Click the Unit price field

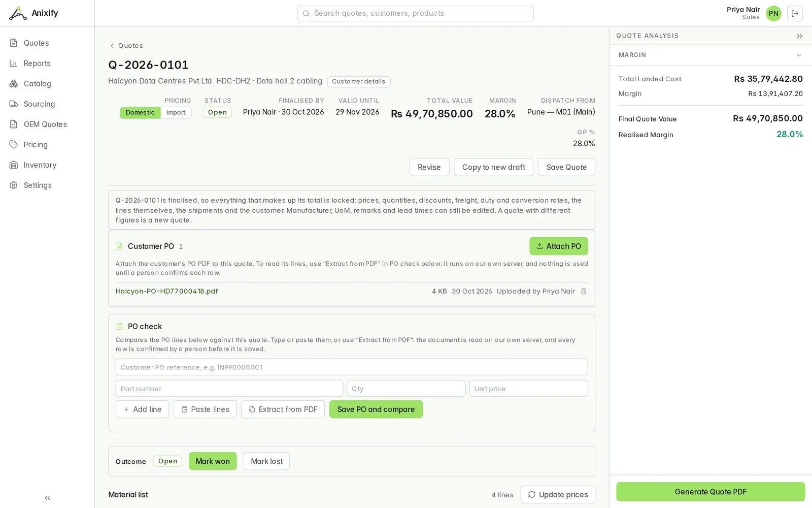click(528, 389)
